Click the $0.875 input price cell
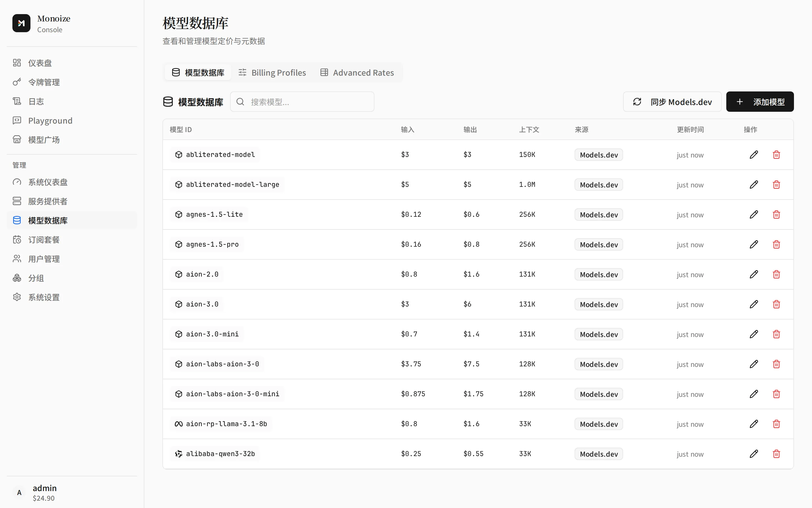This screenshot has width=812, height=508. [x=413, y=394]
